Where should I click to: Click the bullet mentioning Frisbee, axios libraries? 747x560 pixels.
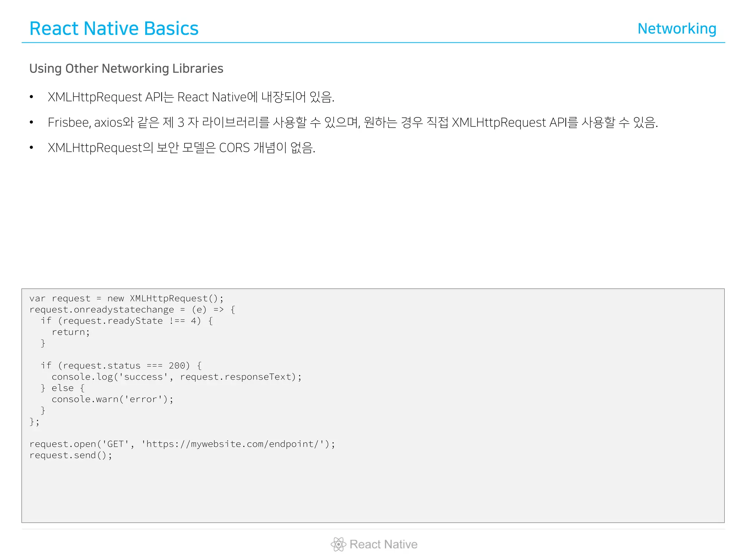pos(353,122)
